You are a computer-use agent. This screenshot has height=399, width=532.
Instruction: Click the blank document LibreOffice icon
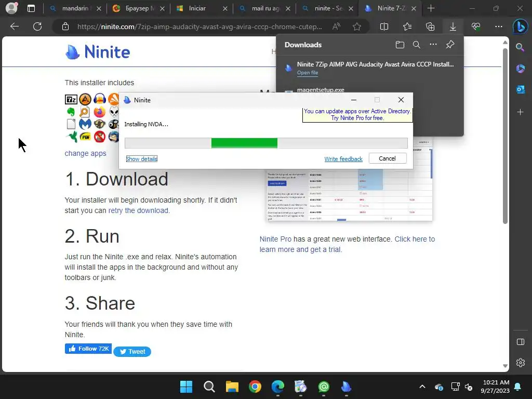pos(71,124)
